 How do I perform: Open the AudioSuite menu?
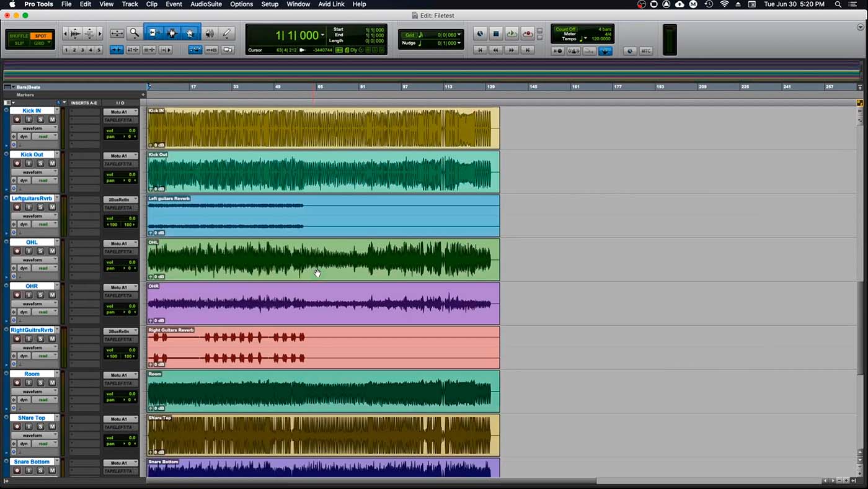click(x=206, y=4)
